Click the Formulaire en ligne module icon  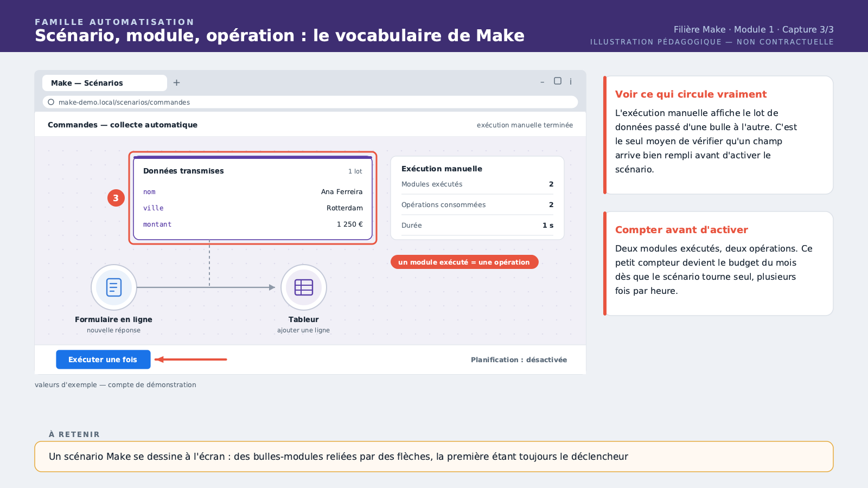tap(114, 287)
